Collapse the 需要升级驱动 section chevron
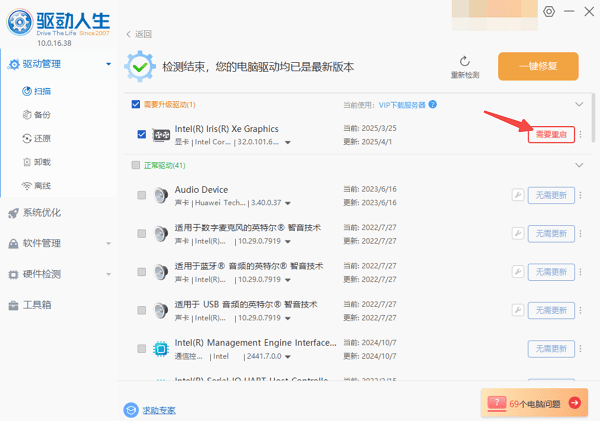 point(578,104)
